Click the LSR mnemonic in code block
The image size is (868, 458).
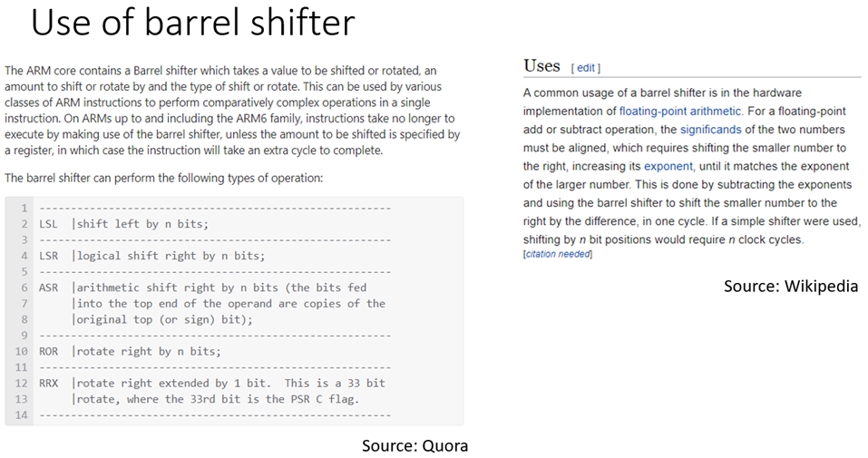point(49,256)
